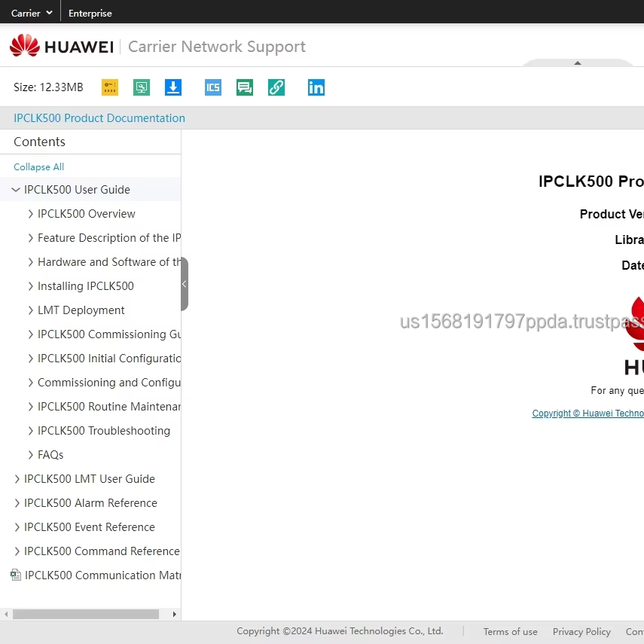
Task: Click Collapse All link
Action: click(38, 166)
